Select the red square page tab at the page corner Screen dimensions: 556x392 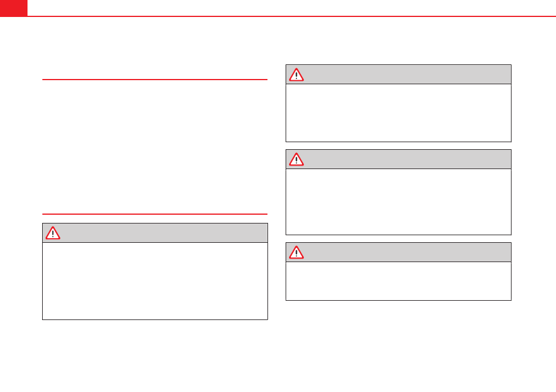click(13, 8)
